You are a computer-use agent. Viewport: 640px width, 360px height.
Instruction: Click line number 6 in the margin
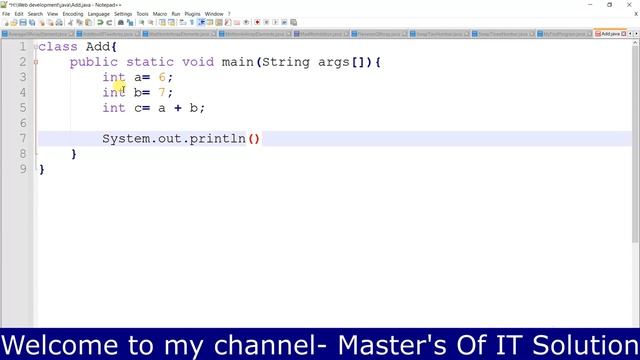click(23, 123)
